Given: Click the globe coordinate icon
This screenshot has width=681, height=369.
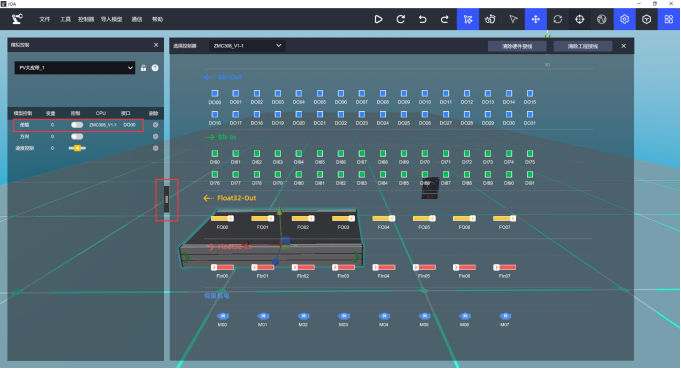Looking at the screenshot, I should 602,19.
